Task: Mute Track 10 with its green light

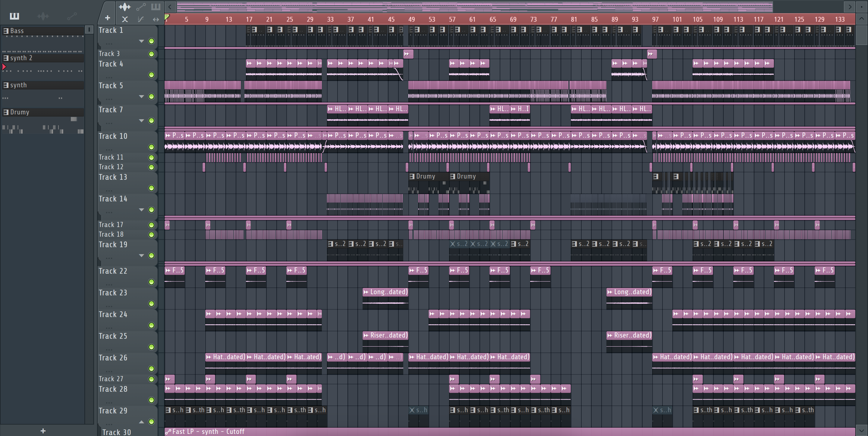Action: point(151,147)
